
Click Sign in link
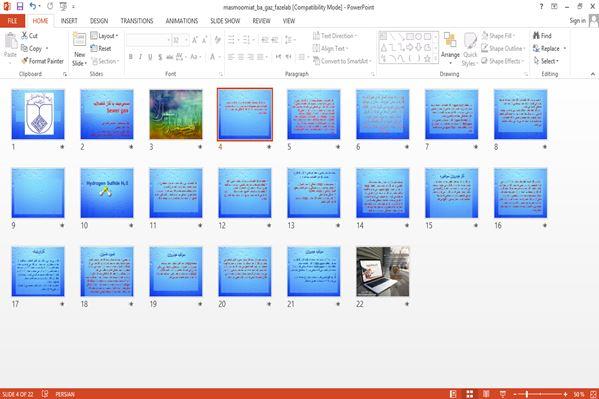(x=577, y=21)
